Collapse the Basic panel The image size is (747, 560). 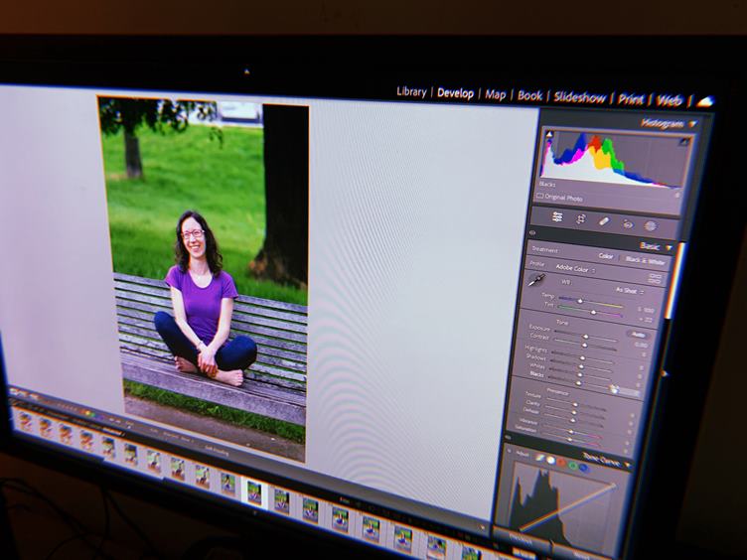[669, 247]
